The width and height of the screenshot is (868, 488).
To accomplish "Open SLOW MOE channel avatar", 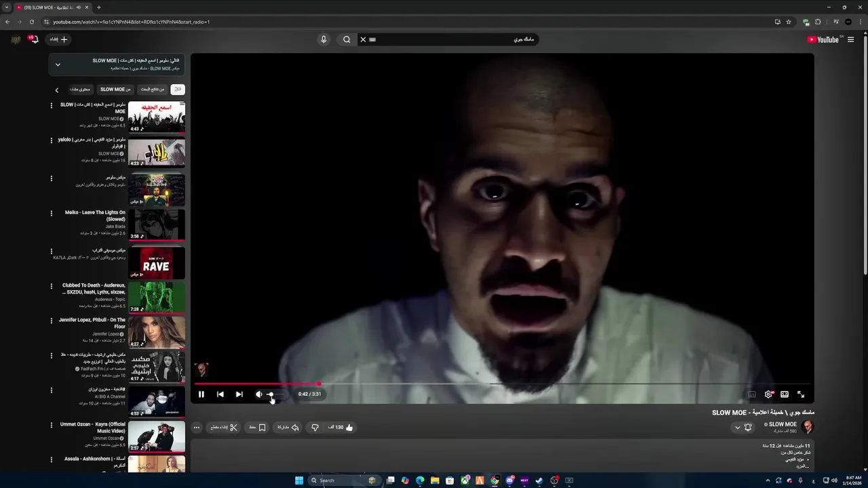I will (807, 427).
